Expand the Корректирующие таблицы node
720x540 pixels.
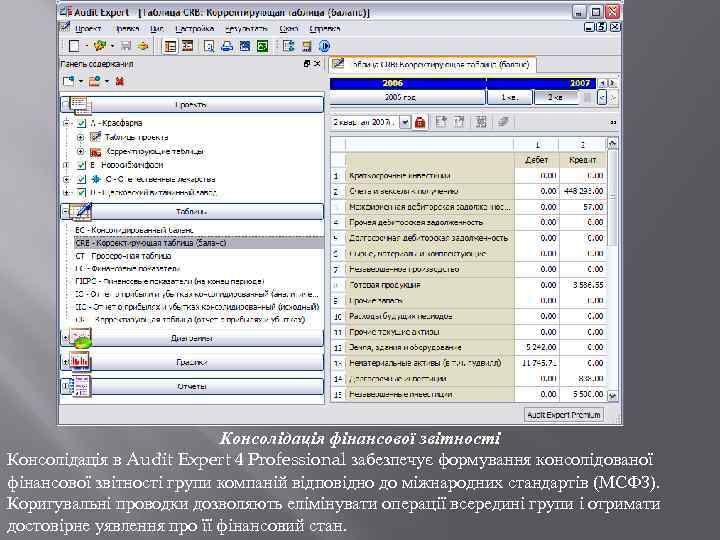click(x=80, y=151)
